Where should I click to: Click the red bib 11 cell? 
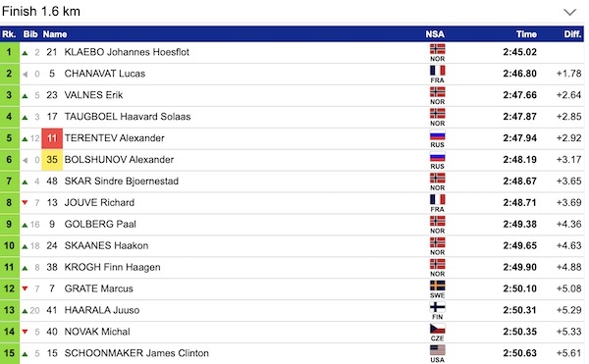coord(52,138)
